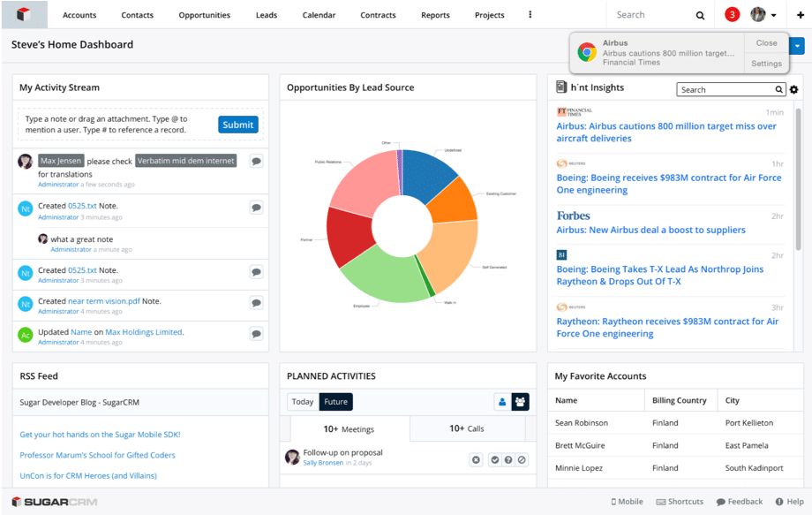
Task: Open the near term vision.pdf note link
Action: (104, 301)
